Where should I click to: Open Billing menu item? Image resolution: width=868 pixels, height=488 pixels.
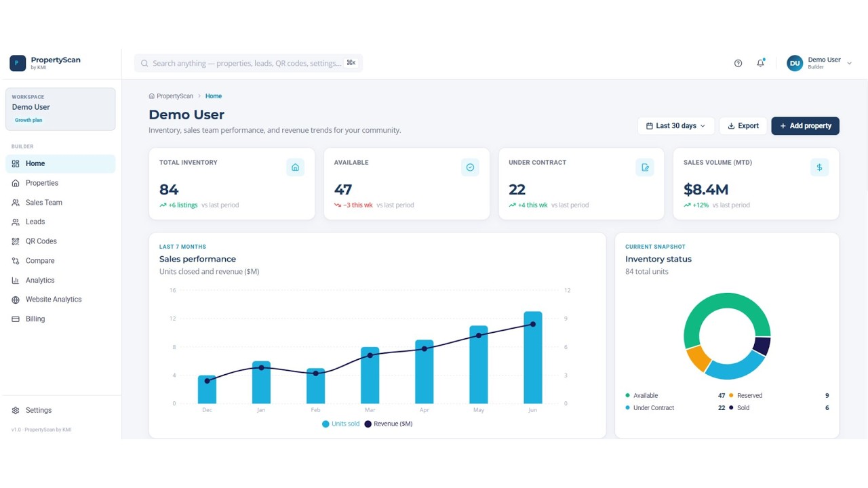pyautogui.click(x=60, y=319)
